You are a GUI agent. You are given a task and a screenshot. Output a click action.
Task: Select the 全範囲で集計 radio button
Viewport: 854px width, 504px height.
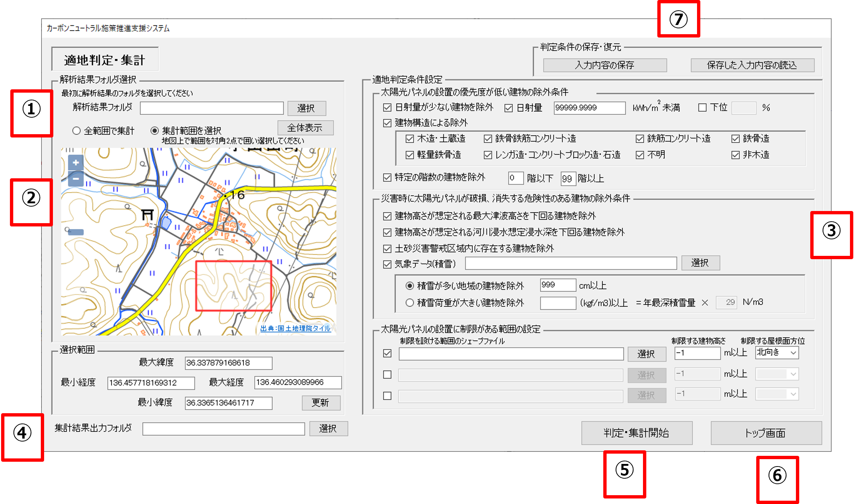(76, 131)
